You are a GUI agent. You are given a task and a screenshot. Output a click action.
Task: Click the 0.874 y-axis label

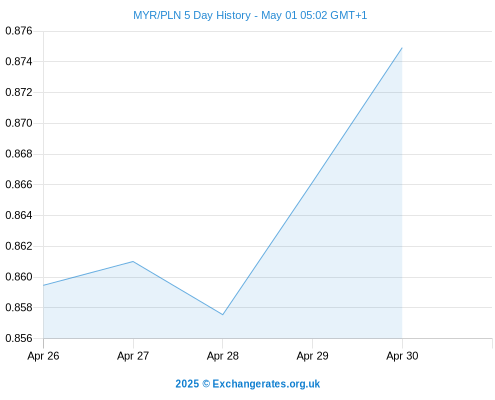tap(19, 61)
